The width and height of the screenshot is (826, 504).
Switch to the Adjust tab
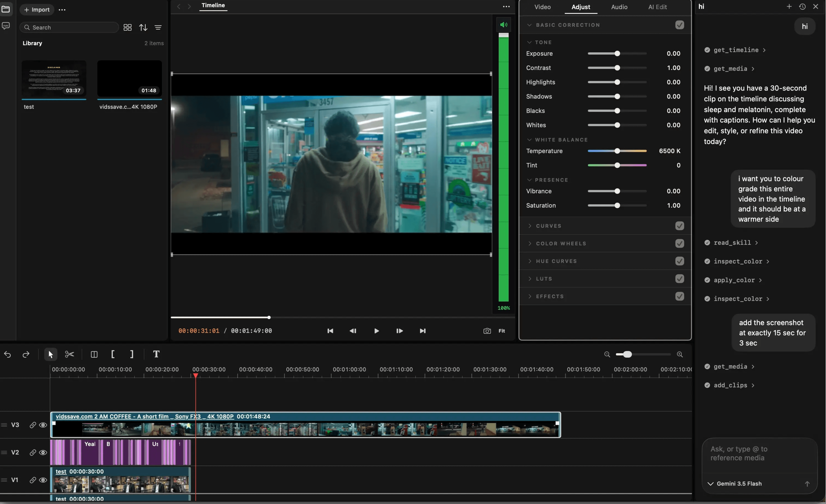[581, 7]
